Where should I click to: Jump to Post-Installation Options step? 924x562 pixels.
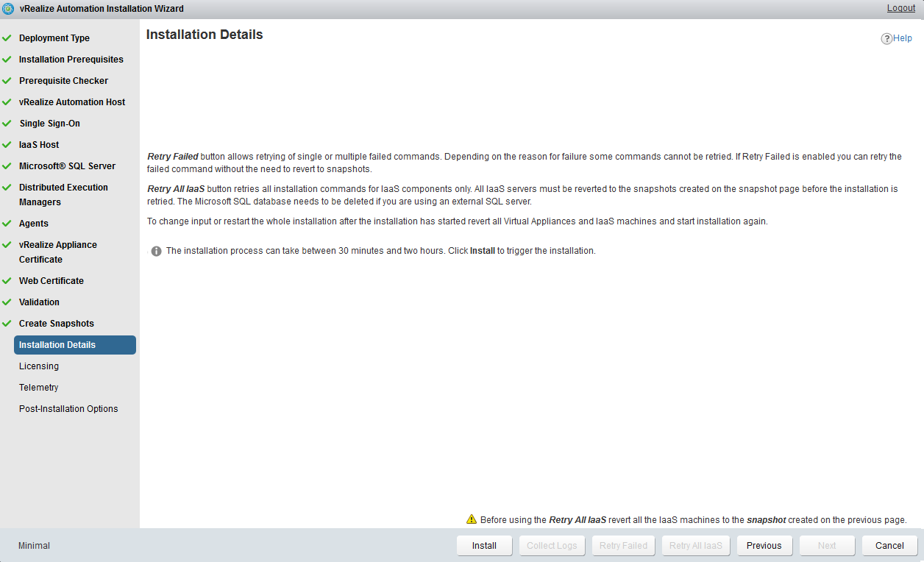(68, 409)
